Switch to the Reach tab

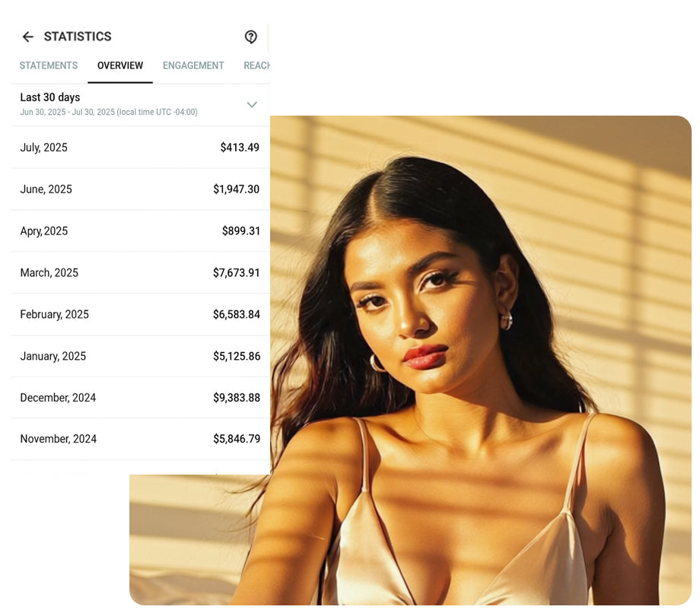(256, 65)
